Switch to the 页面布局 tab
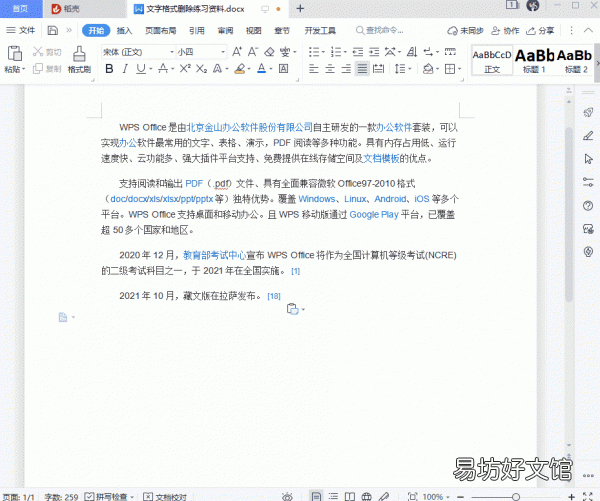Image resolution: width=600 pixels, height=501 pixels. point(161,31)
